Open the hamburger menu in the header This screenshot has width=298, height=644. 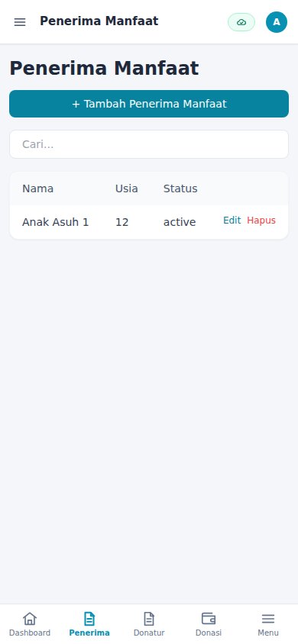[20, 22]
